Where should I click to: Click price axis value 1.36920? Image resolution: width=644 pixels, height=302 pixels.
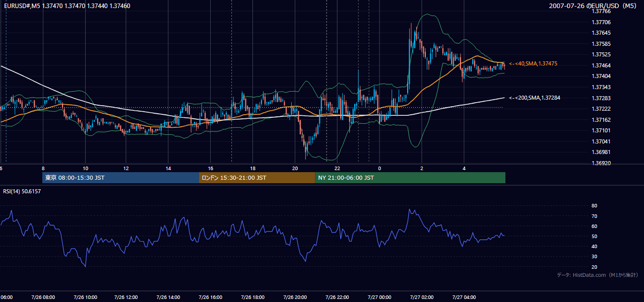(601, 163)
